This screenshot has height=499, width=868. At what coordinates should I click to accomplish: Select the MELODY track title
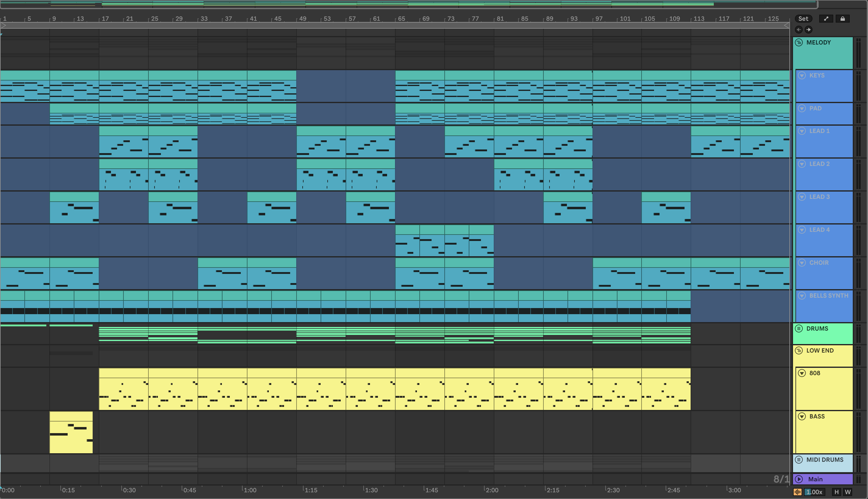818,42
